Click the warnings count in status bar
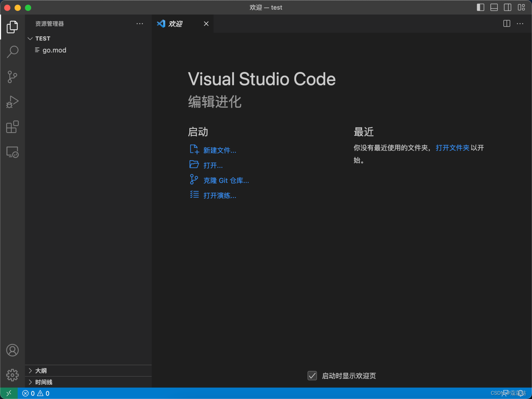Viewport: 532px width, 399px height. tap(43, 393)
